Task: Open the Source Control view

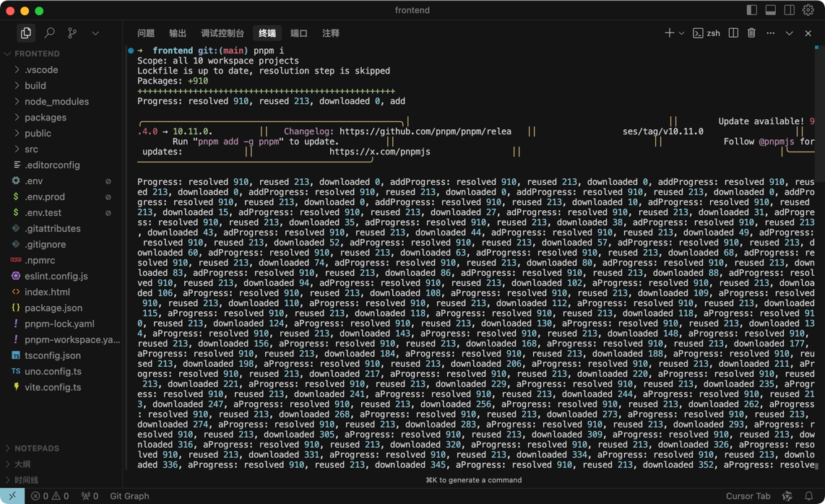Action: tap(72, 33)
